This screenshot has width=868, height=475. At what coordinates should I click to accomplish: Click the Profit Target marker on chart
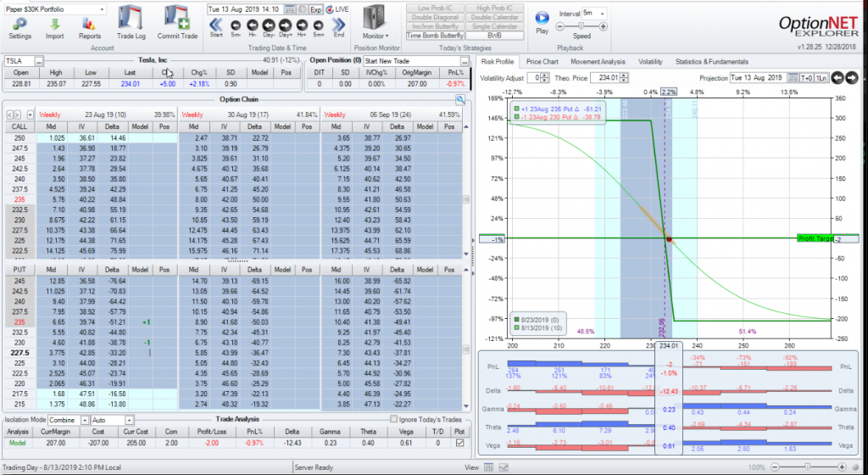pyautogui.click(x=815, y=238)
